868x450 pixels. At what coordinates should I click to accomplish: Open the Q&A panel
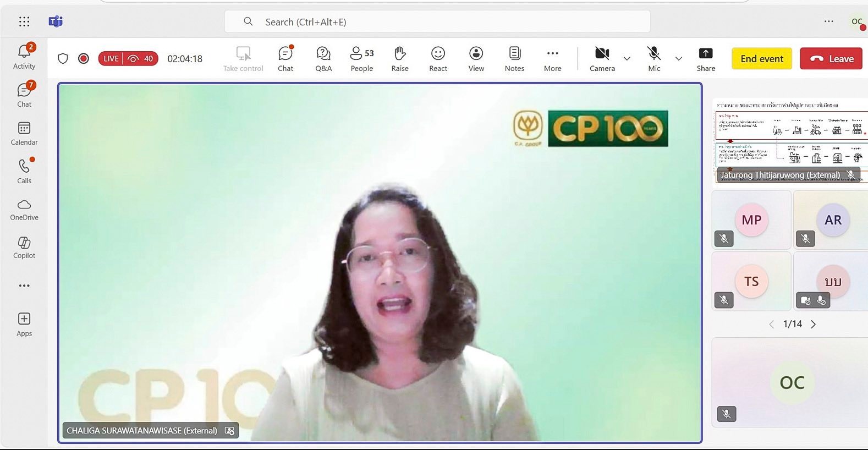tap(323, 59)
